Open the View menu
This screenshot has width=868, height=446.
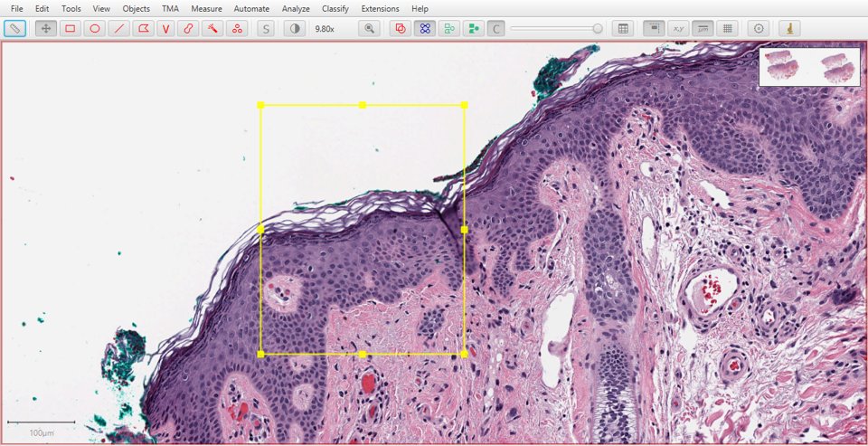[101, 9]
